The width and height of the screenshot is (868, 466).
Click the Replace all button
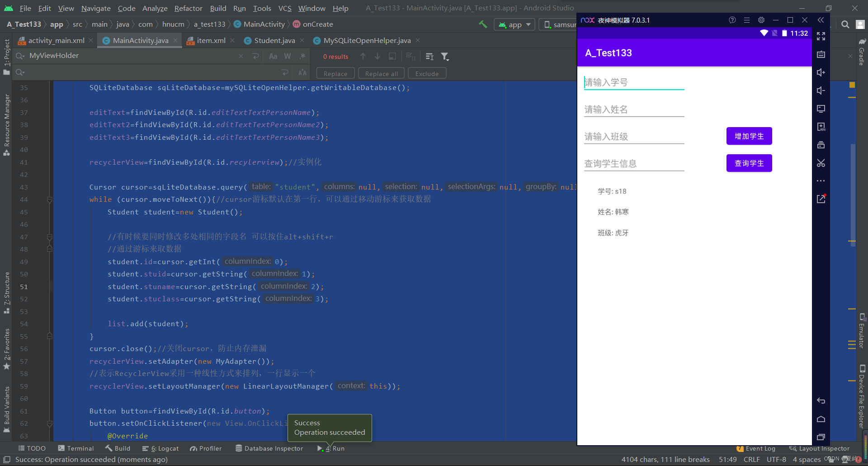coord(381,74)
